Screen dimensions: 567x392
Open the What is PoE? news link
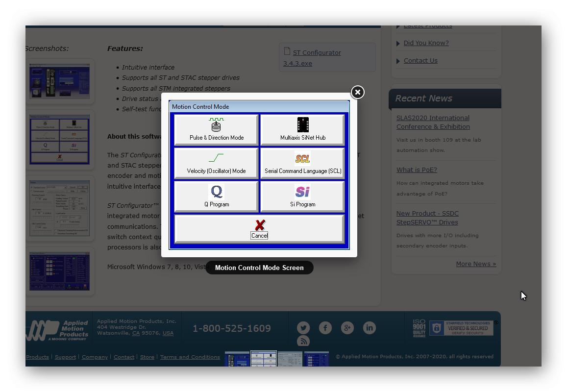(x=417, y=170)
